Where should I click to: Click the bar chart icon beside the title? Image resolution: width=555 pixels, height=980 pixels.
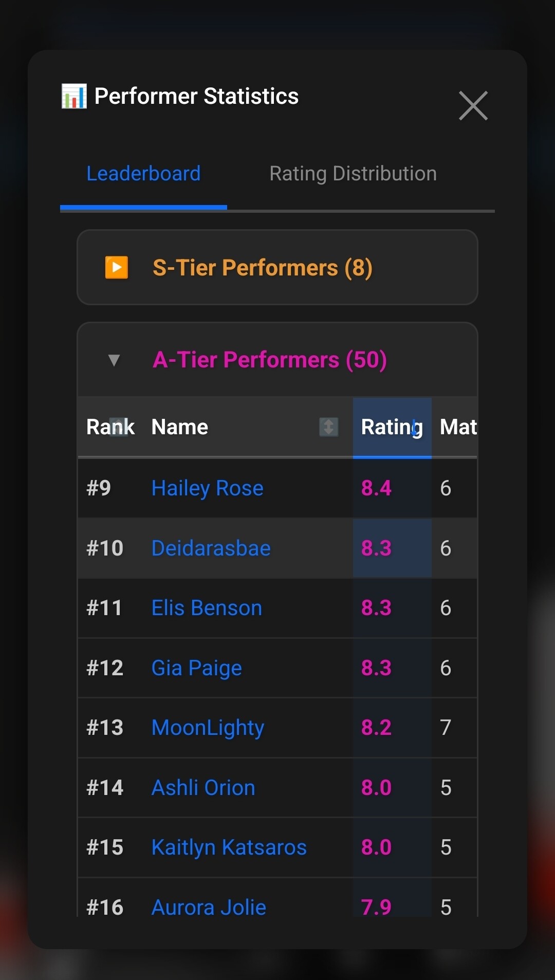(74, 96)
